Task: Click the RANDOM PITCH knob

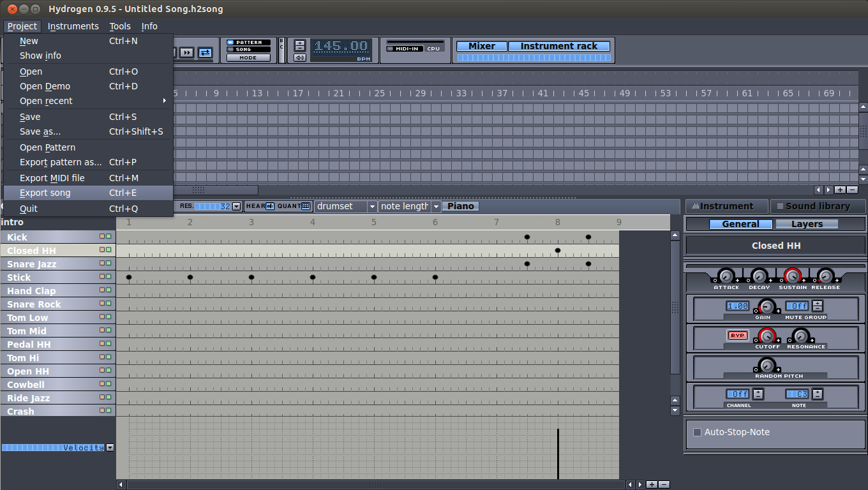Action: [x=767, y=366]
